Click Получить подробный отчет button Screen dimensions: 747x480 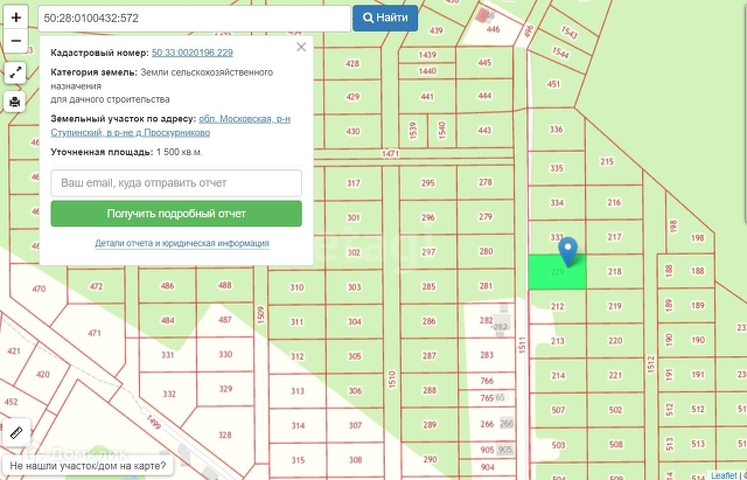pos(176,213)
